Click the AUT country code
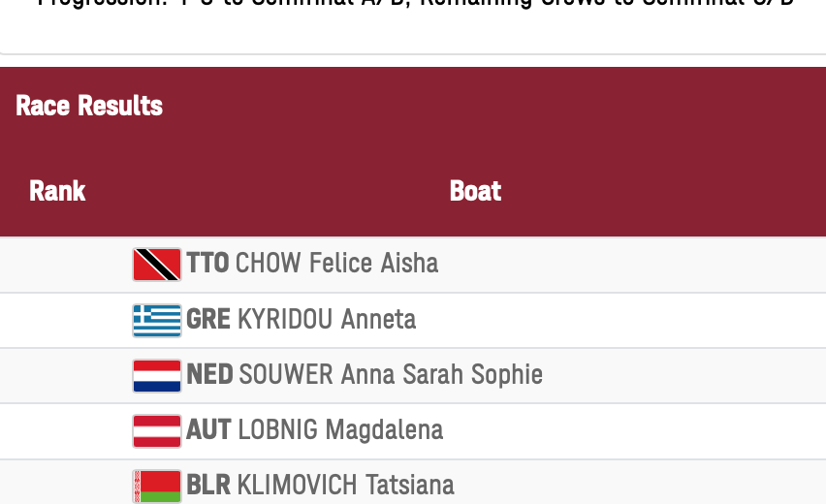 pyautogui.click(x=208, y=429)
